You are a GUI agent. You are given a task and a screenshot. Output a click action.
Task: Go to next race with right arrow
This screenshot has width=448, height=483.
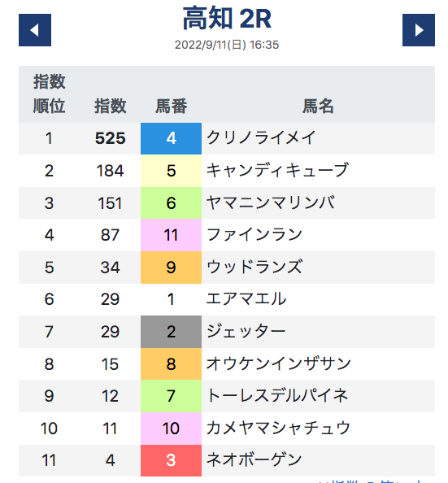[419, 30]
